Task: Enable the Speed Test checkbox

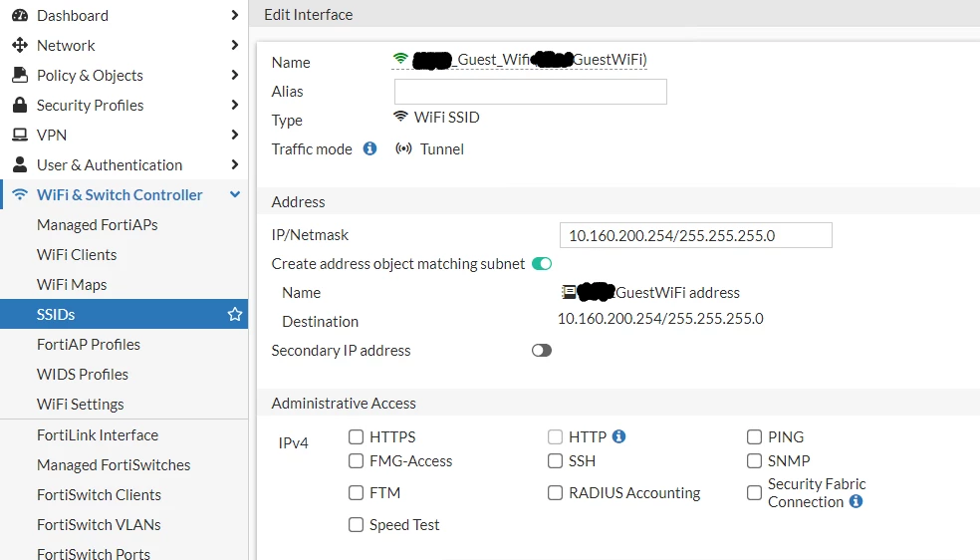Action: tap(356, 524)
